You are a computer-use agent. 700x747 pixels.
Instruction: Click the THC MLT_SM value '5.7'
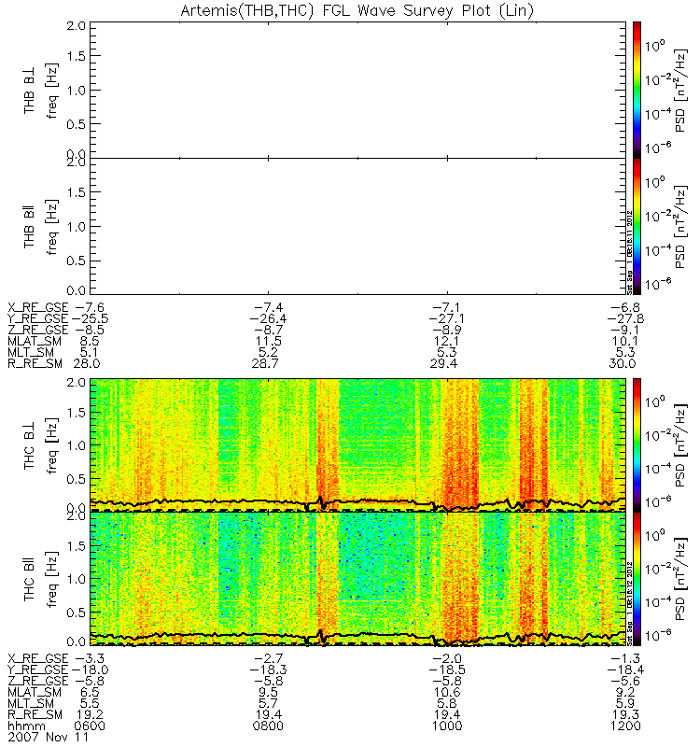268,704
